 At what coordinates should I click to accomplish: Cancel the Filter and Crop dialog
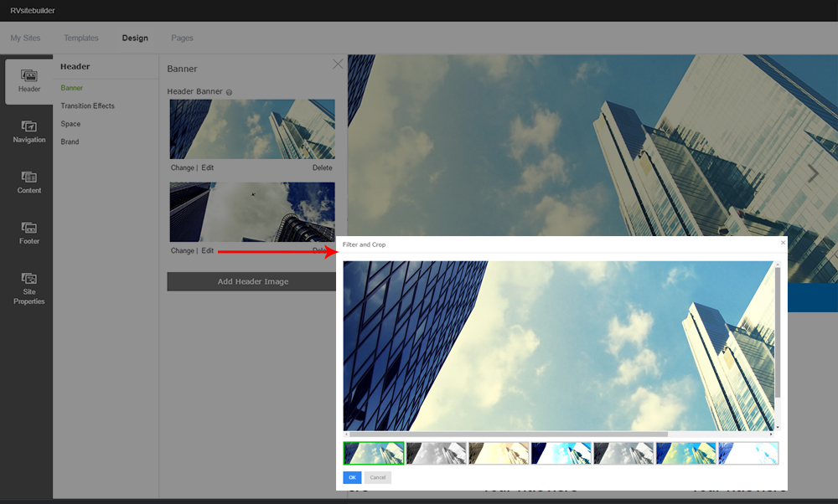[377, 477]
